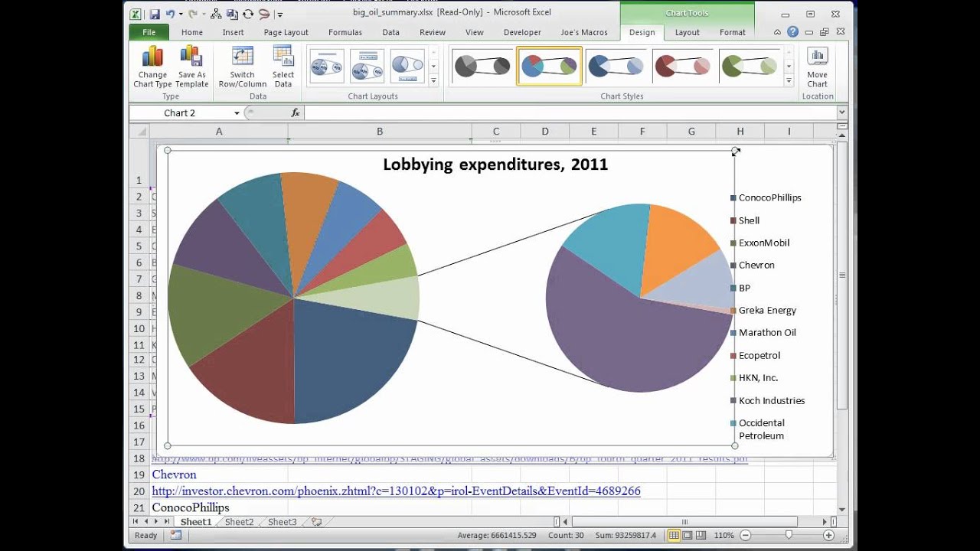Image resolution: width=980 pixels, height=551 pixels.
Task: Click the insert function fx icon
Action: (296, 112)
